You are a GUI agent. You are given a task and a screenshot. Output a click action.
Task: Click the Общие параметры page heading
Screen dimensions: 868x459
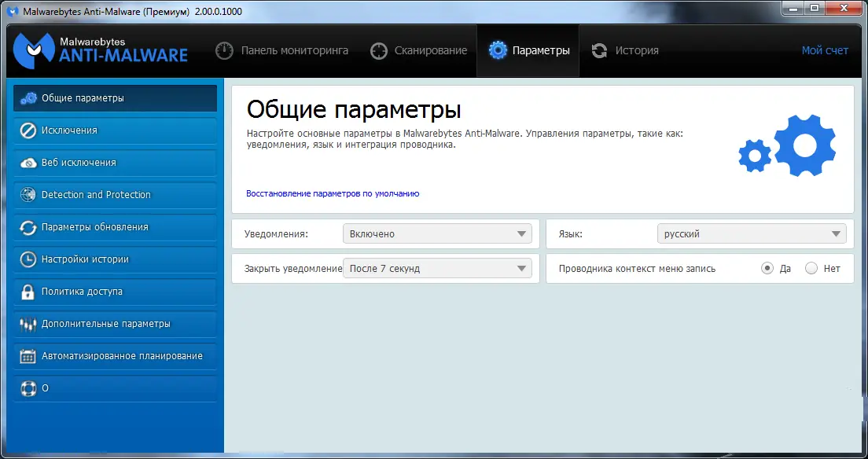point(354,109)
